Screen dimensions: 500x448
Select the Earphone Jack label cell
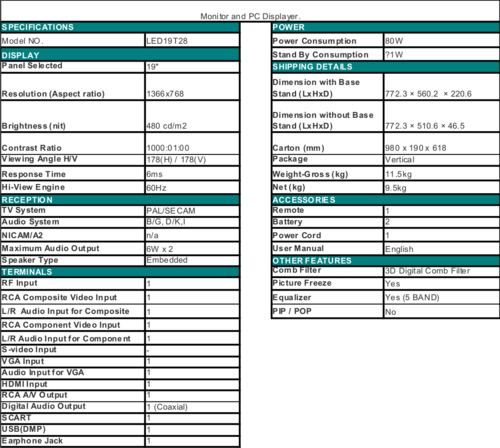73,441
